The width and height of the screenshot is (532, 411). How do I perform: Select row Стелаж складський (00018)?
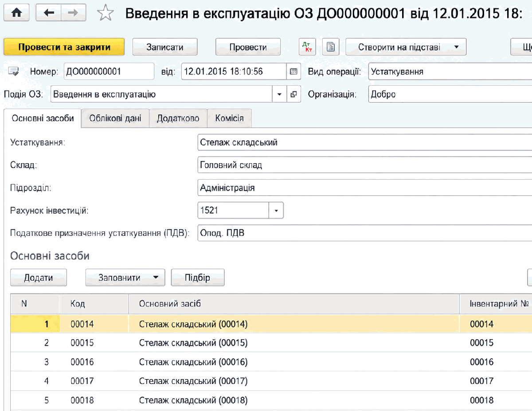(271, 400)
